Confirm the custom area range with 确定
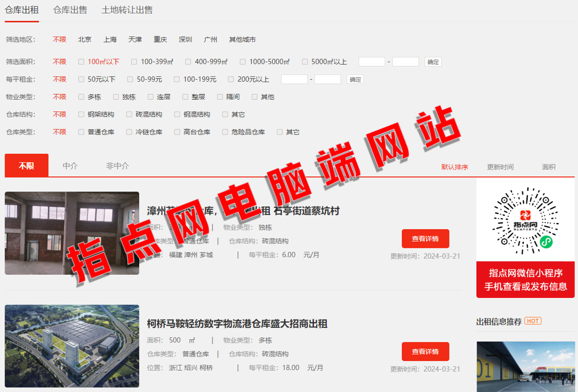 click(433, 62)
